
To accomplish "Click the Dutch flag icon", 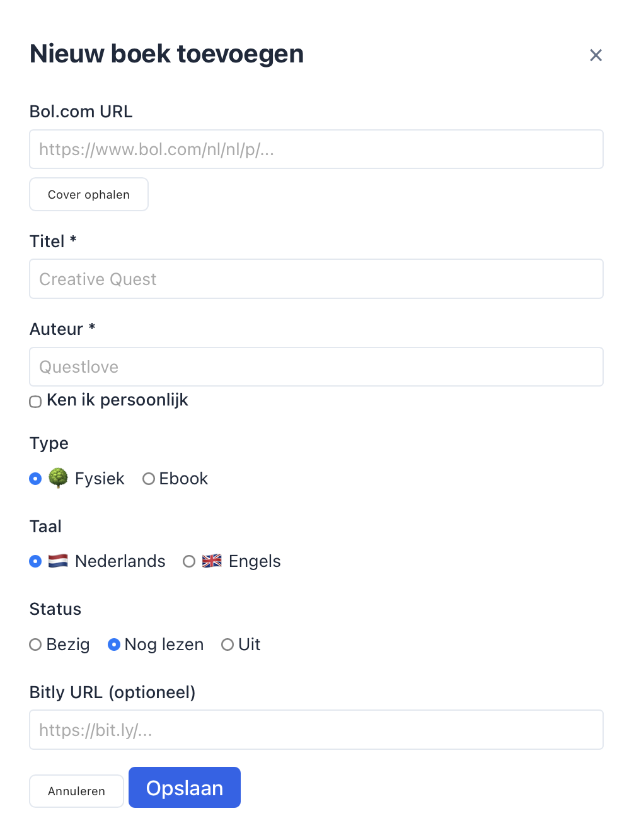I will [x=58, y=561].
